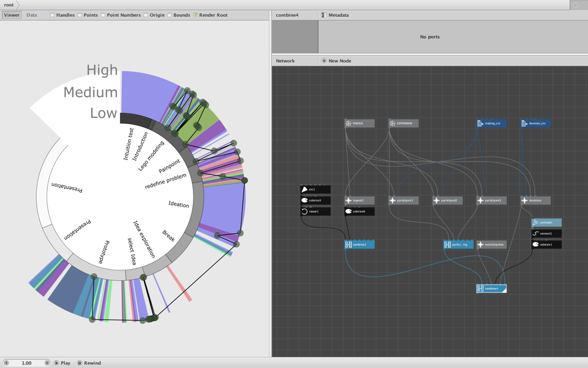This screenshot has height=368, width=588.
Task: Select the colorize3 node
Action: tap(315, 201)
